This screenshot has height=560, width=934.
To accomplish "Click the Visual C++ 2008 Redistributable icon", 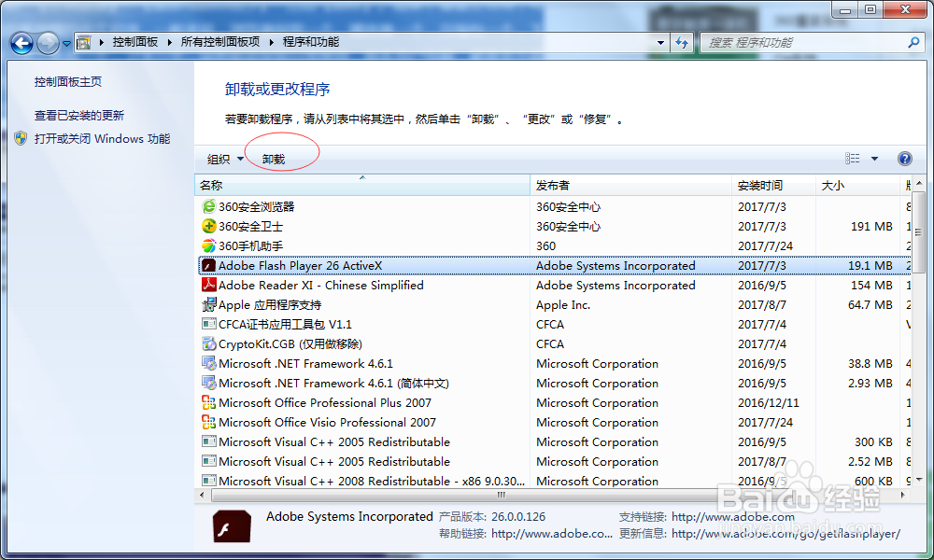I will coord(208,481).
